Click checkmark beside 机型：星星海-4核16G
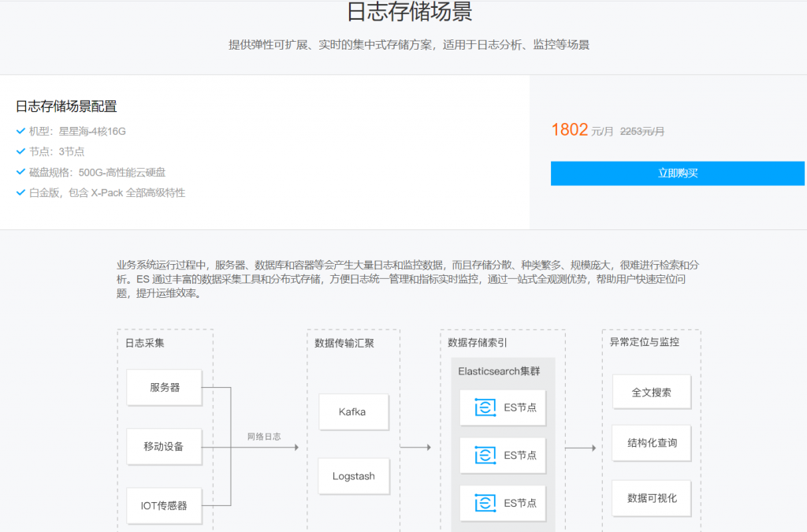This screenshot has height=532, width=807. [x=20, y=131]
